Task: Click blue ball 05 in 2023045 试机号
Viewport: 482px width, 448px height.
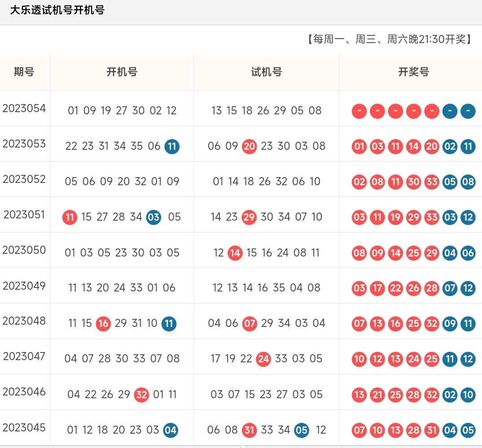Action: 302,430
